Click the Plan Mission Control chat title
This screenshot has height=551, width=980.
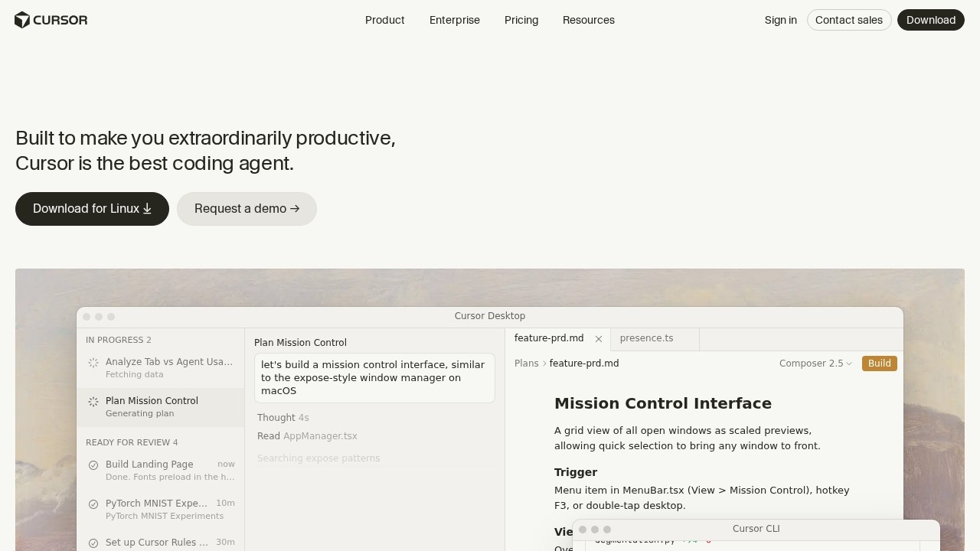300,343
